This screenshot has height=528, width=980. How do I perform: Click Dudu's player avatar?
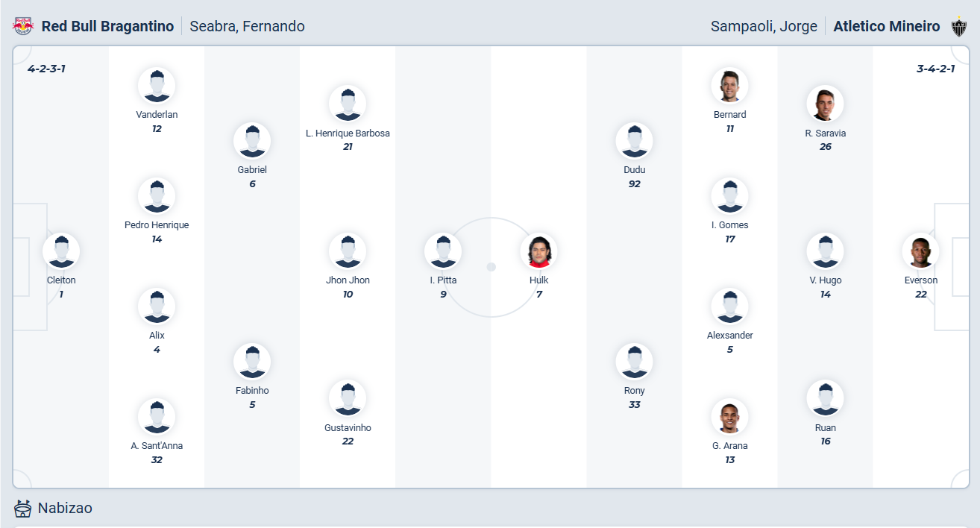(634, 141)
